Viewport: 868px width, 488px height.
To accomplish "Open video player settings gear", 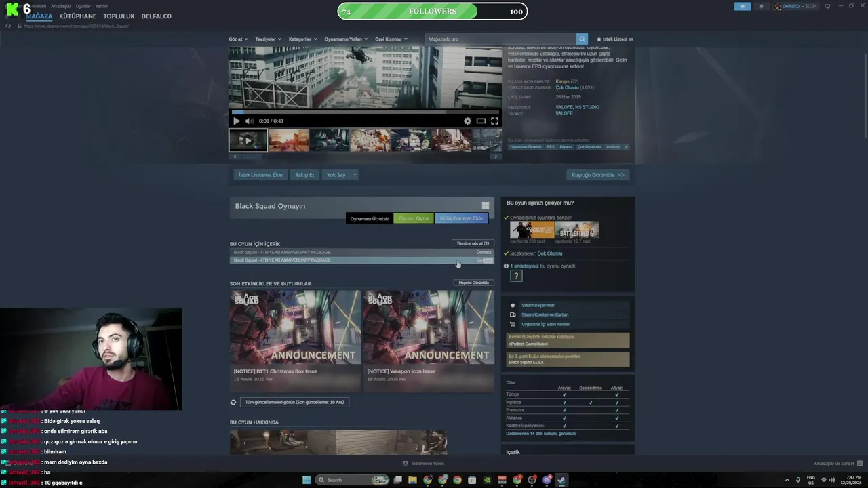I will [467, 121].
